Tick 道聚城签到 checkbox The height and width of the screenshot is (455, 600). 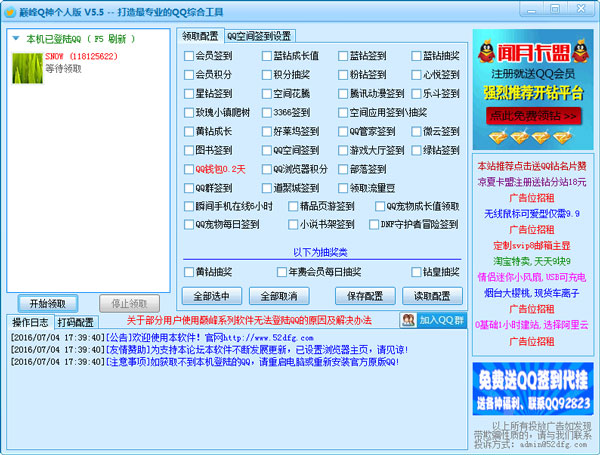point(267,188)
